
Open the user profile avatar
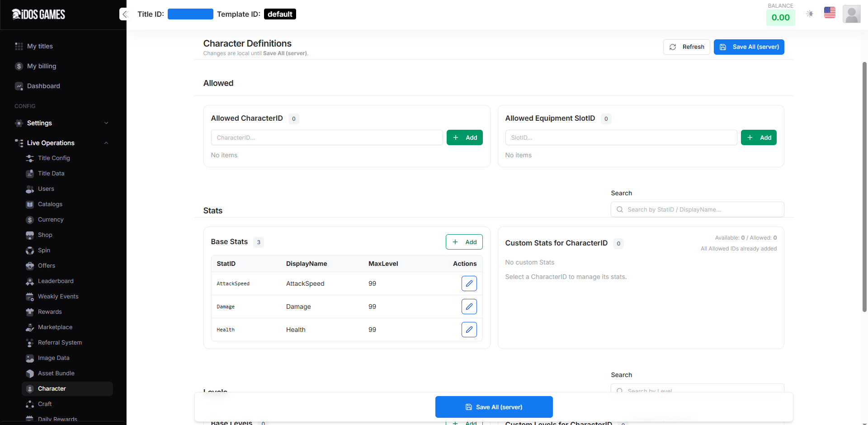click(x=851, y=14)
